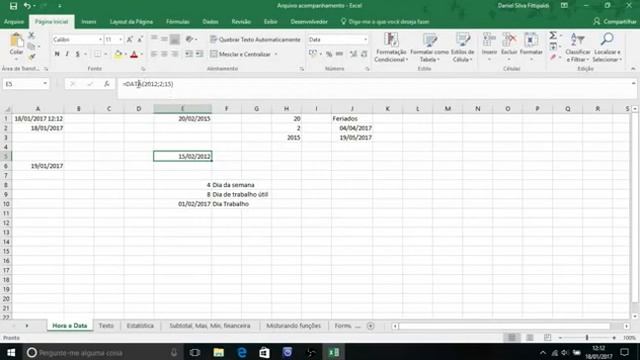Screen dimensions: 640x360
Task: Switch to Page Layout view in status bar
Action: pyautogui.click(x=530, y=338)
